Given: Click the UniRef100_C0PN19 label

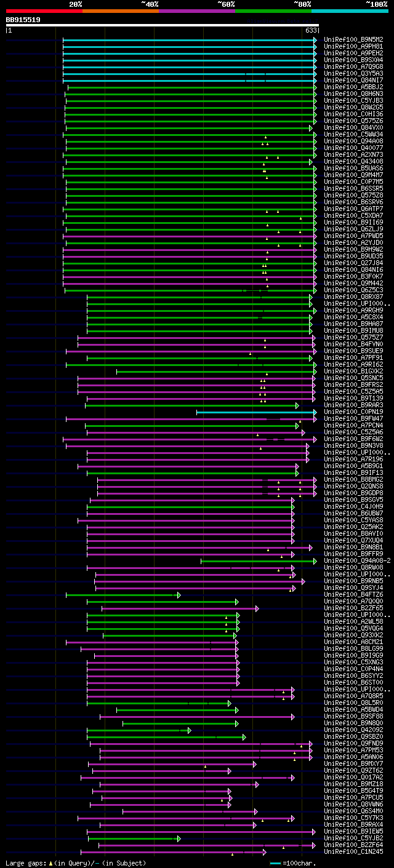Looking at the screenshot, I should click(x=355, y=412).
